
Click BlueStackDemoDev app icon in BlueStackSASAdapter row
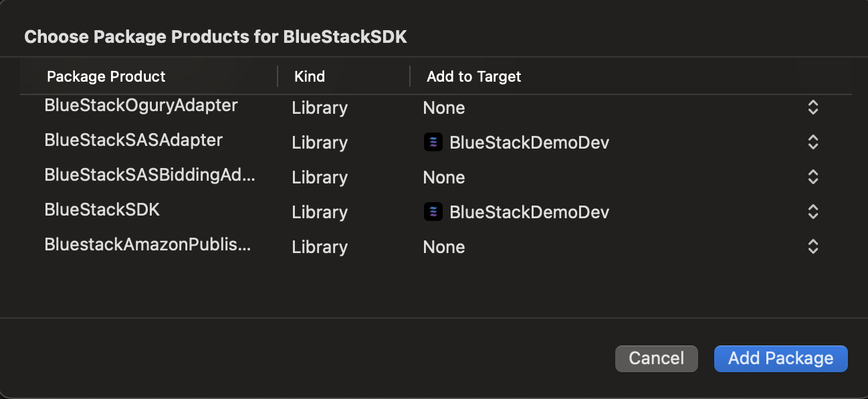point(433,142)
